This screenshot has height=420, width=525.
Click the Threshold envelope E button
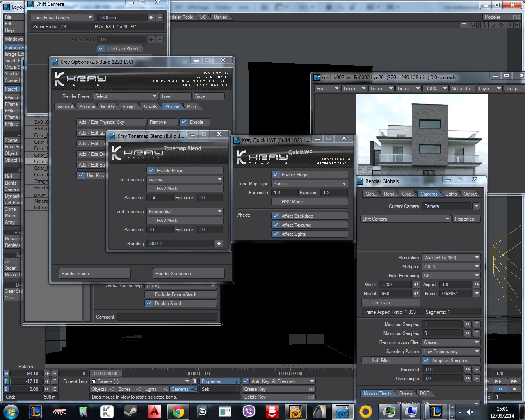pyautogui.click(x=477, y=370)
